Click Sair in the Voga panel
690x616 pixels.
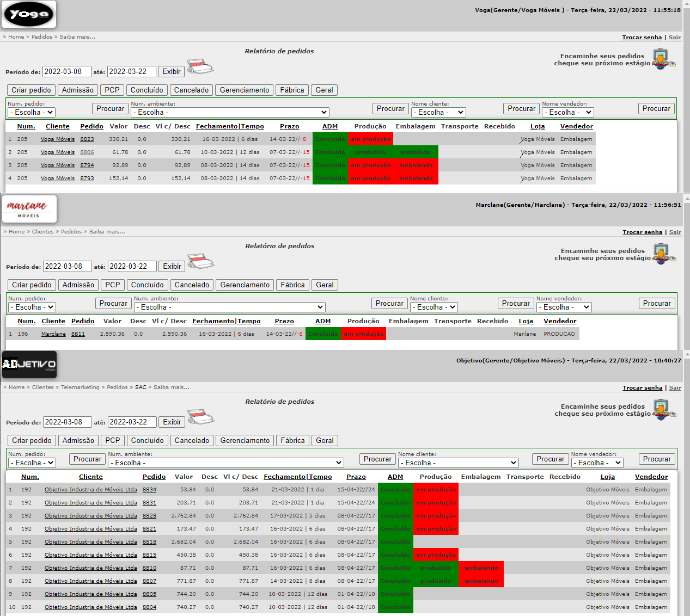pyautogui.click(x=675, y=38)
